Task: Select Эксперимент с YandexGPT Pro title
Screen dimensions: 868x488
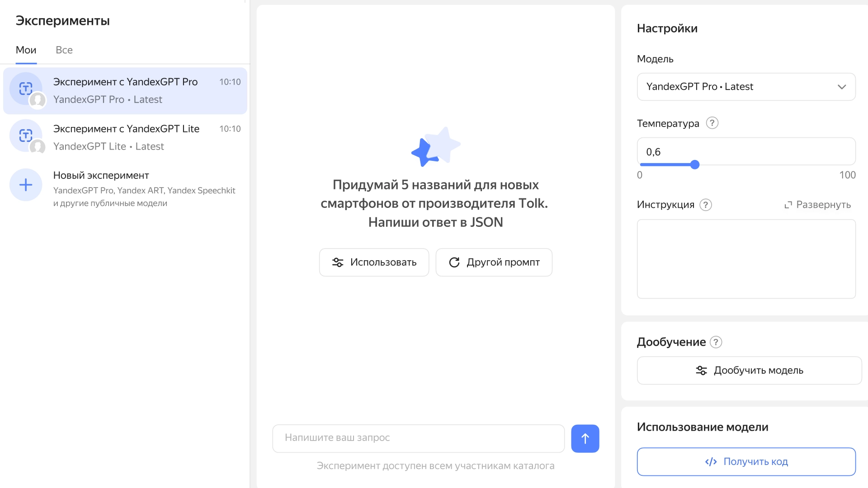Action: 125,82
